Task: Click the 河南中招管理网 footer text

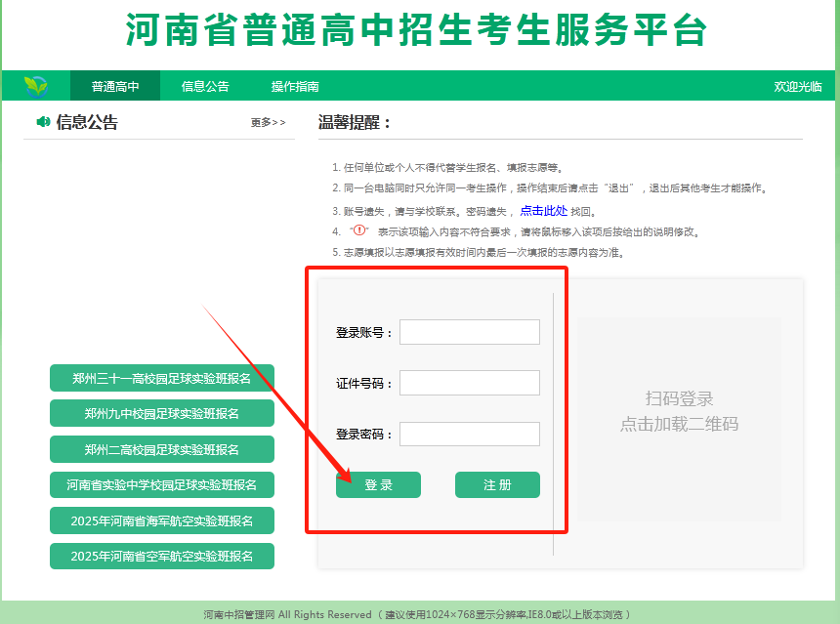Action: pyautogui.click(x=239, y=614)
